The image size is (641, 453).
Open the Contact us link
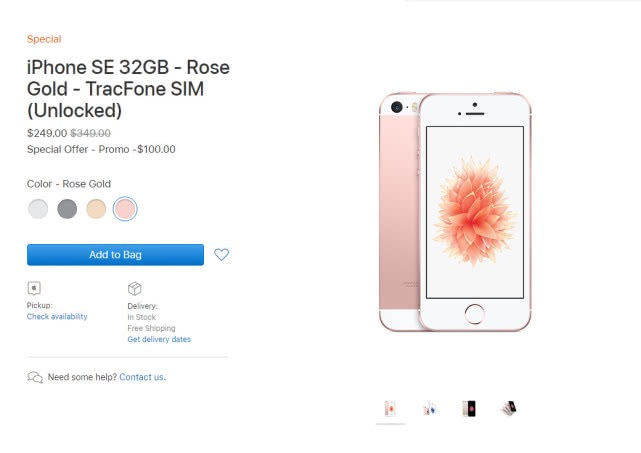[141, 377]
